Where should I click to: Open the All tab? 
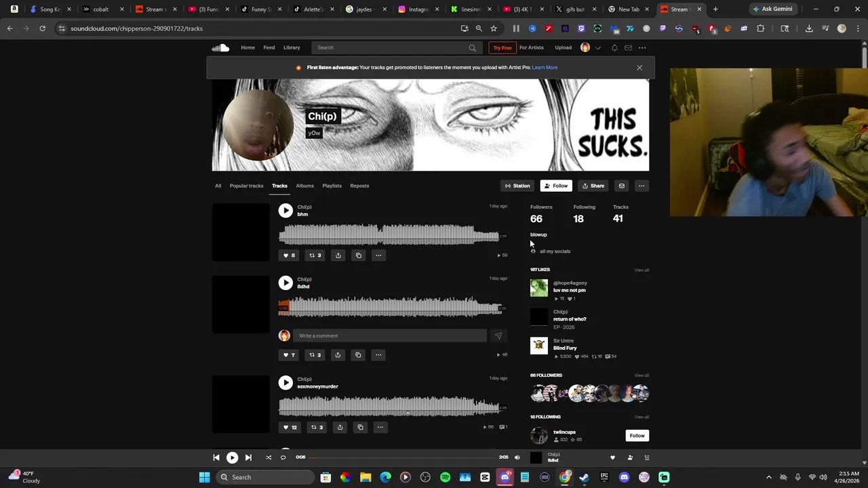[218, 186]
